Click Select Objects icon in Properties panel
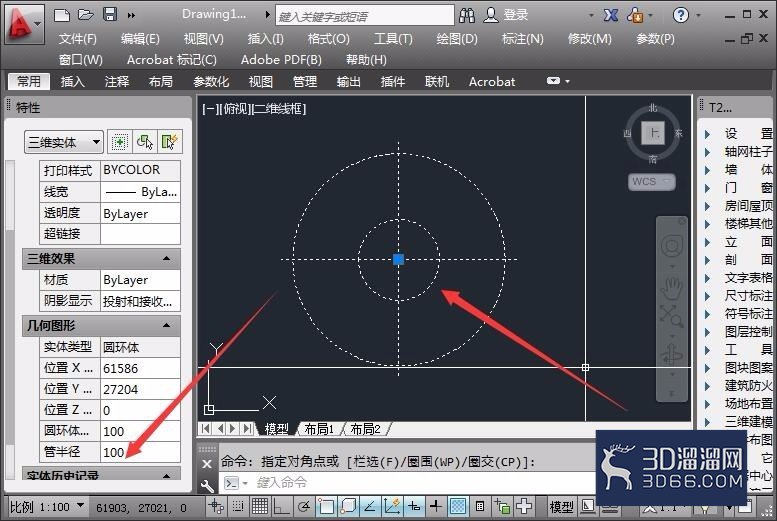The image size is (777, 521). [x=144, y=142]
